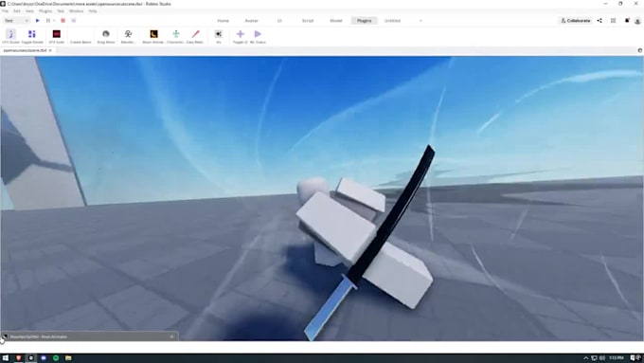Expand the pause options arrow
Screen dimensions: 644x363
pyautogui.click(x=54, y=21)
